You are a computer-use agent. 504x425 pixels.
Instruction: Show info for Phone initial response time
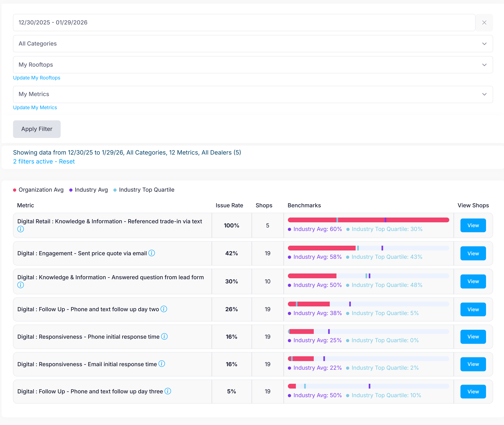[164, 336]
